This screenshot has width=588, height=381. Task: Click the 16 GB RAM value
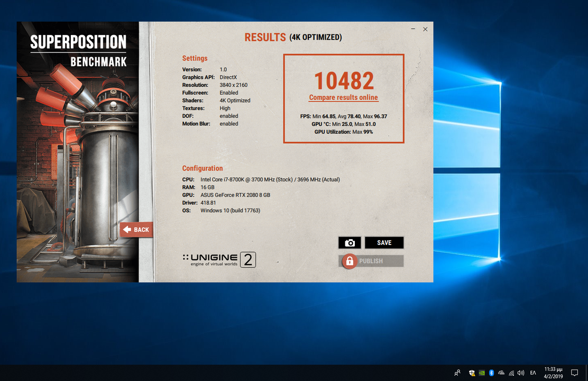(207, 187)
